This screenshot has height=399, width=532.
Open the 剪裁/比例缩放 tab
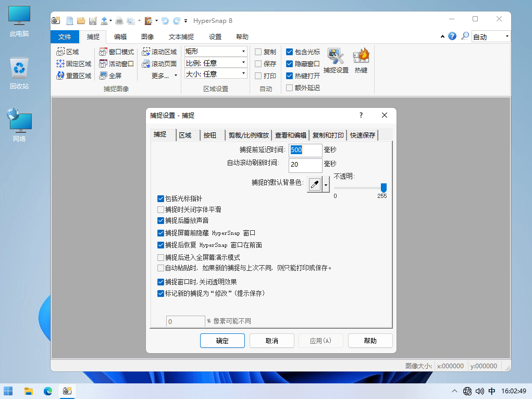[x=249, y=135]
